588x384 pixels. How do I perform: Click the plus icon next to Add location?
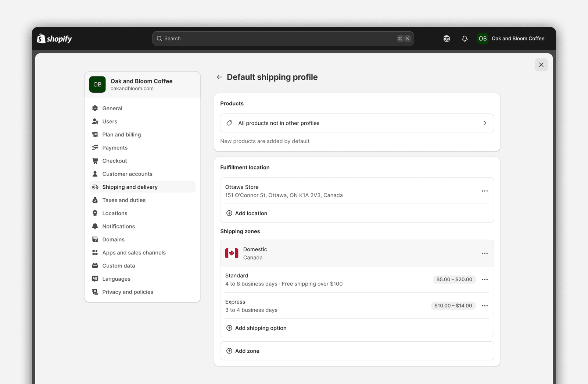[x=229, y=213]
